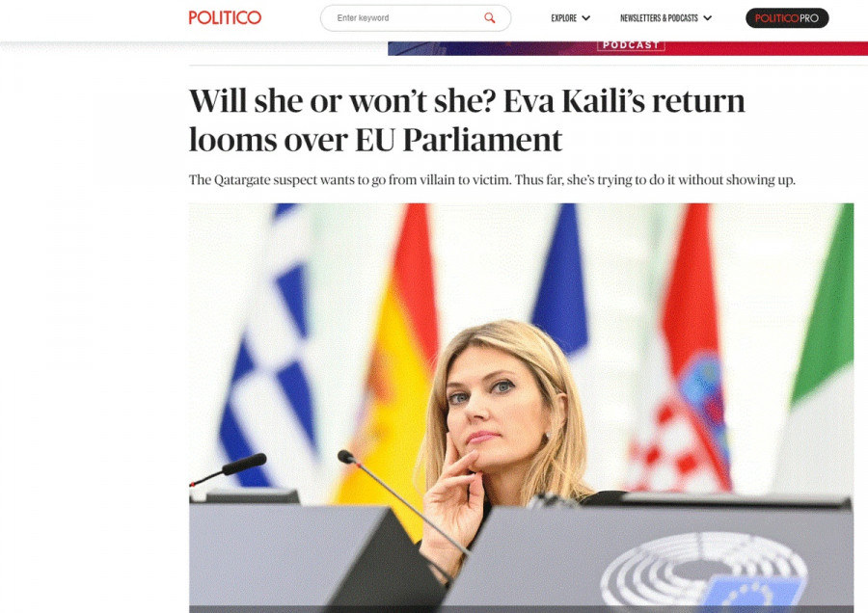
Task: Click the POLITICO logo
Action: 225,17
